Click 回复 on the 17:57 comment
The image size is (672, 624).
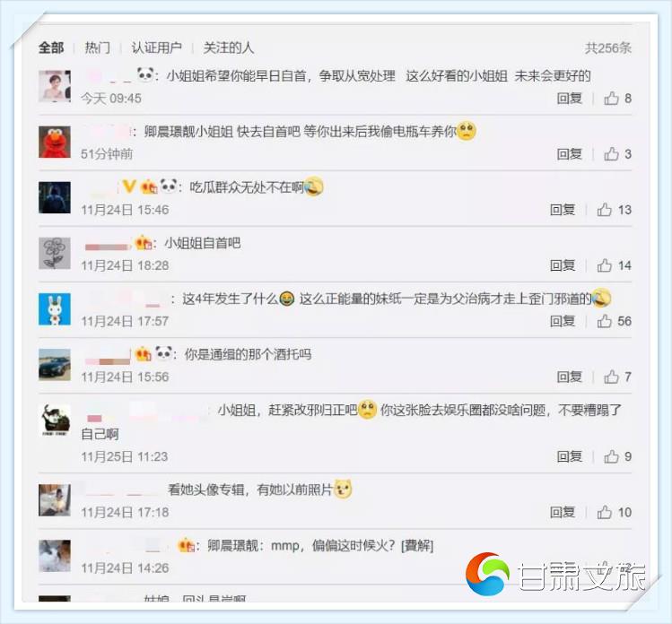pyautogui.click(x=563, y=321)
